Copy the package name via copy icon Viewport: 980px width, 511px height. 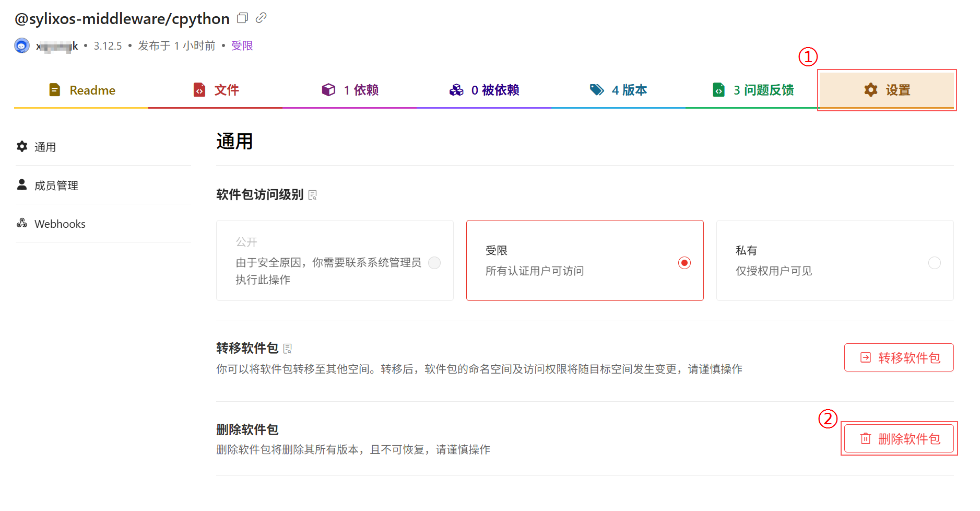pos(242,18)
